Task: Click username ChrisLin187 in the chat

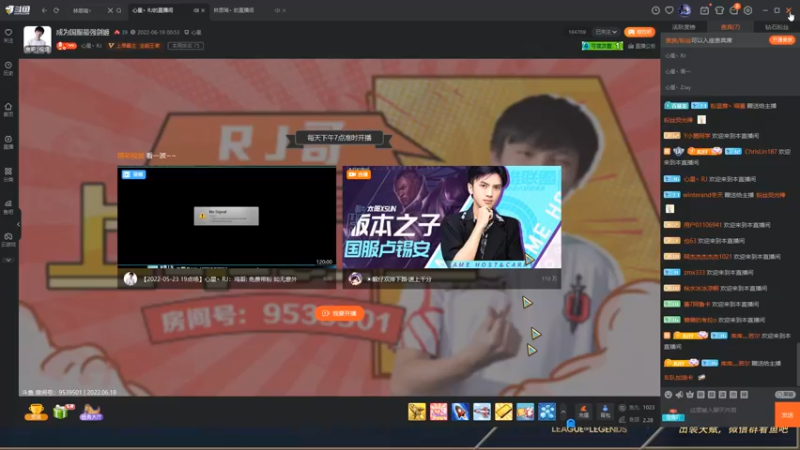Action: [x=761, y=152]
